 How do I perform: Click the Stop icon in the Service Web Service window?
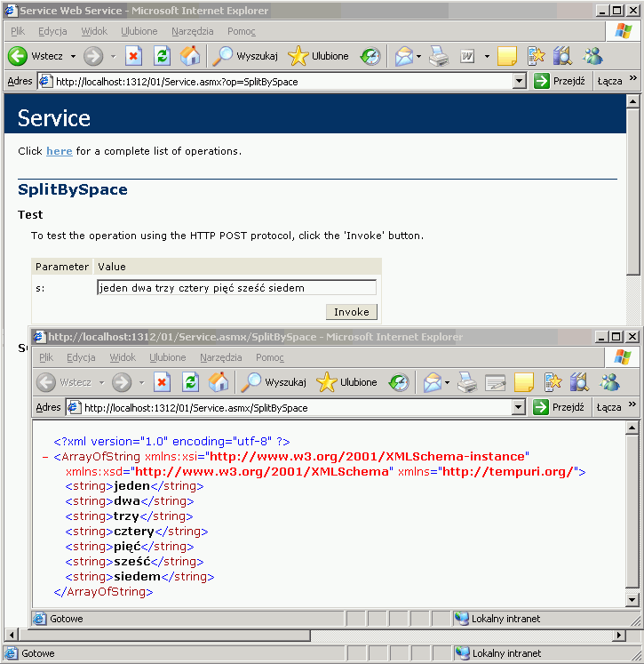coord(133,56)
